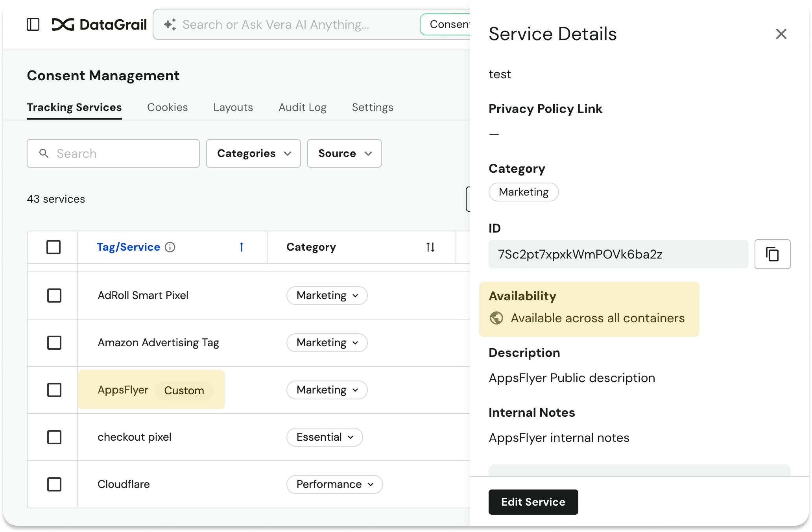Click the Vera AI sparkle icon
Image resolution: width=812 pixels, height=532 pixels.
pyautogui.click(x=169, y=24)
